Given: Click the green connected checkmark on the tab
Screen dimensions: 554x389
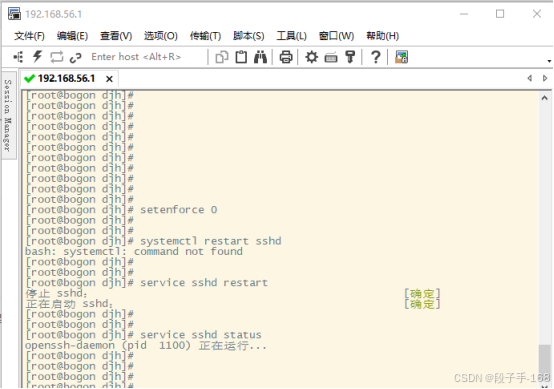Looking at the screenshot, I should pyautogui.click(x=29, y=78).
